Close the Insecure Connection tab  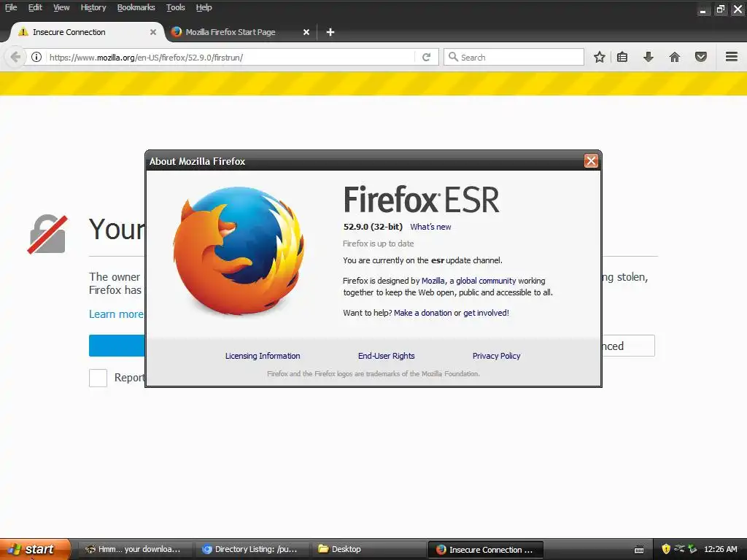(x=153, y=32)
